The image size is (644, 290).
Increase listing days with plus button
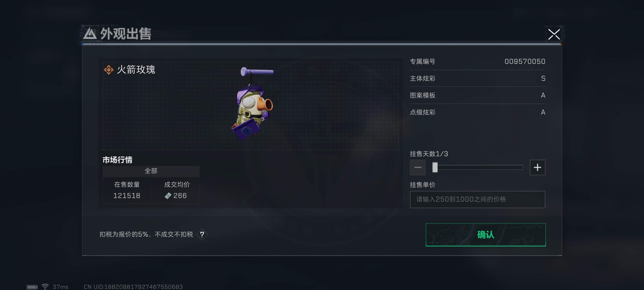point(537,168)
